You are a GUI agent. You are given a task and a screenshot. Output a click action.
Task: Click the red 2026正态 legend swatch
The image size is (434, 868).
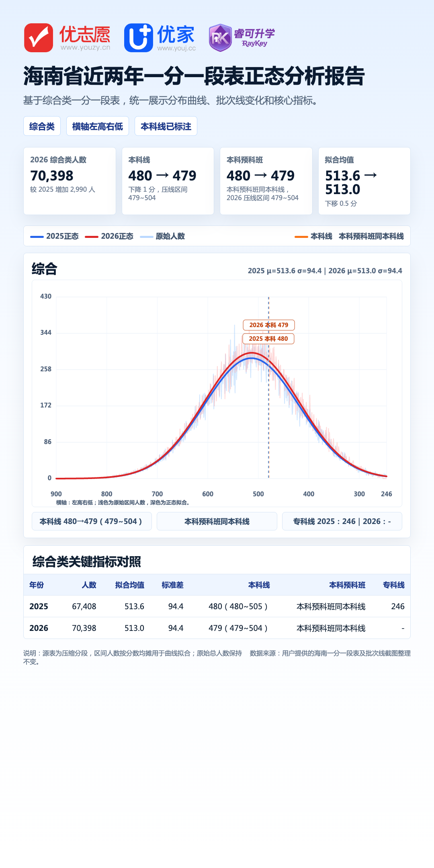92,237
